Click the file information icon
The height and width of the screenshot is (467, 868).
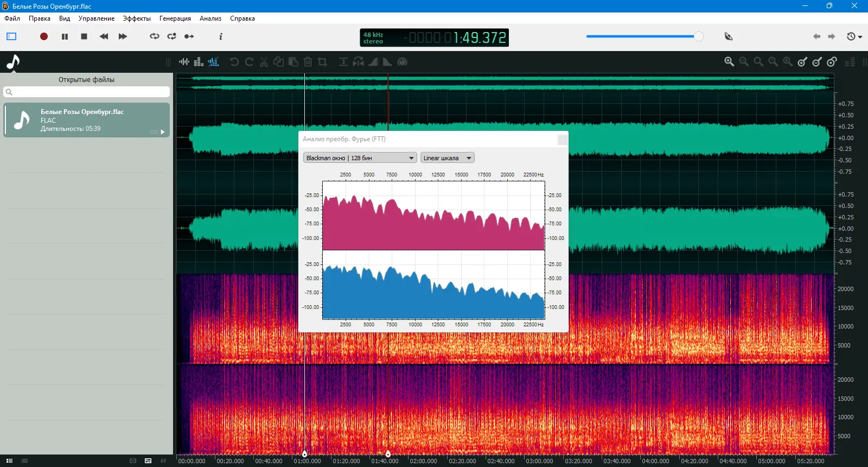pyautogui.click(x=220, y=36)
